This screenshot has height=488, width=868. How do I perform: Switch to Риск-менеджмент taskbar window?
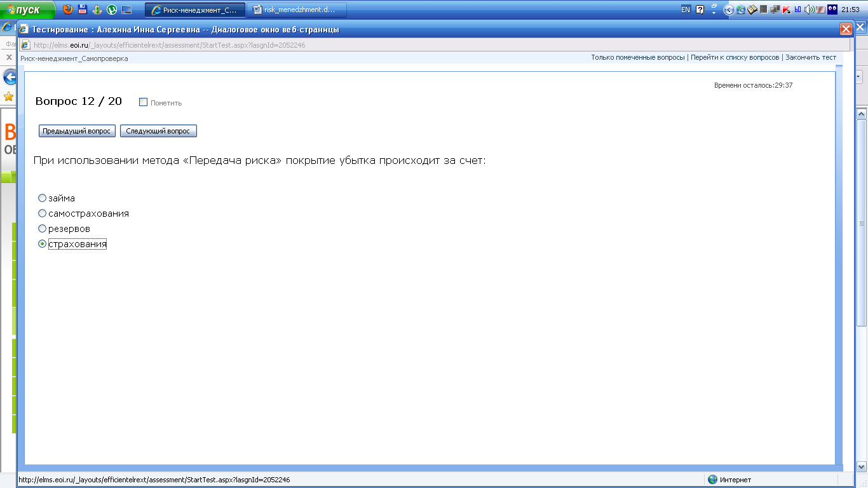tap(195, 10)
